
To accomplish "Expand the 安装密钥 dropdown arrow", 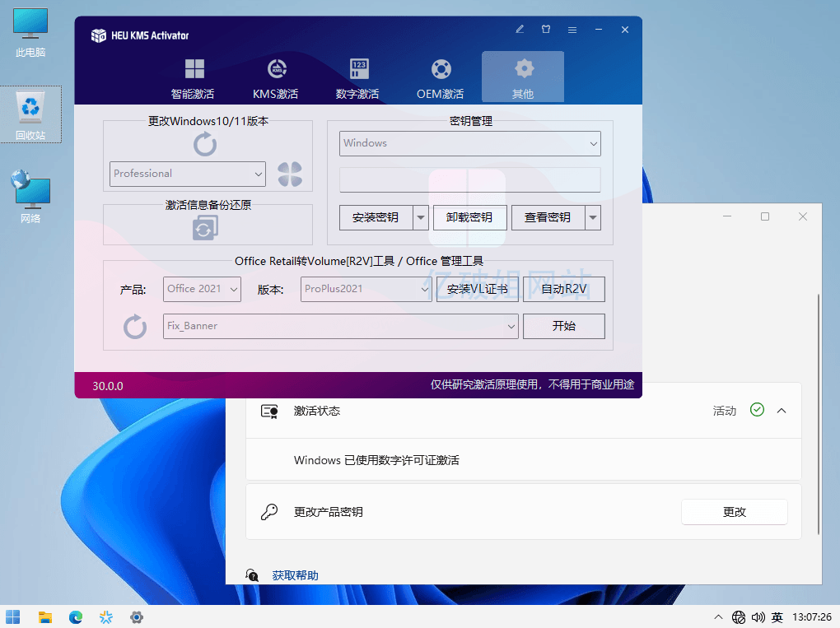I will coord(421,217).
